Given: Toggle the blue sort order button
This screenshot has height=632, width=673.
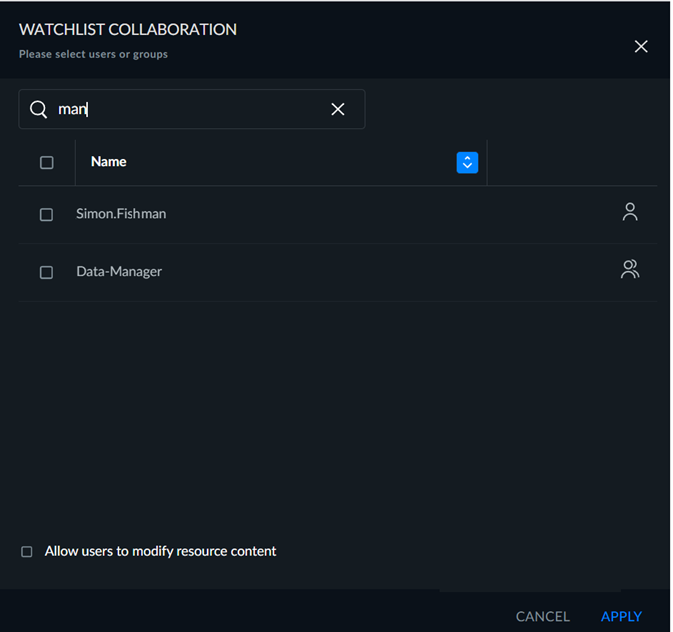Looking at the screenshot, I should coord(467,163).
